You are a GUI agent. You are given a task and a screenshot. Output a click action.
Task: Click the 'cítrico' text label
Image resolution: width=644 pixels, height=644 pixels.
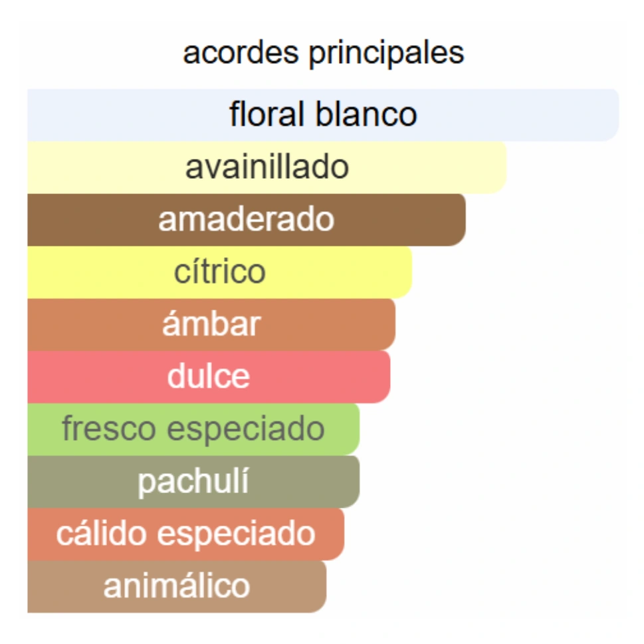pyautogui.click(x=219, y=272)
